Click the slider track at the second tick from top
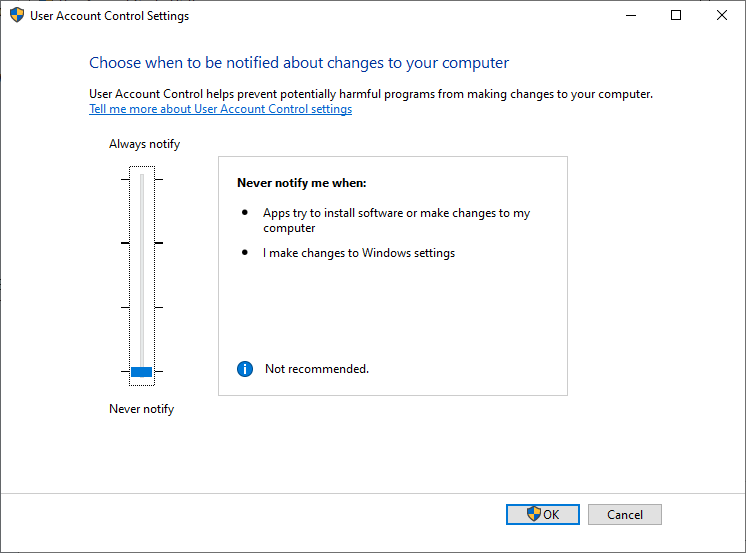Viewport: 746px width, 553px height. click(x=142, y=243)
